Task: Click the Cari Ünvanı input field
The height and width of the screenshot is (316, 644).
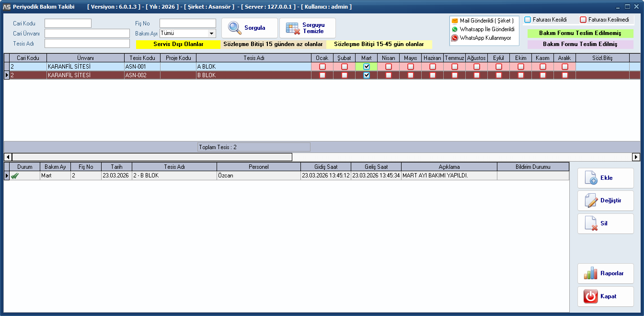Action: pos(87,34)
